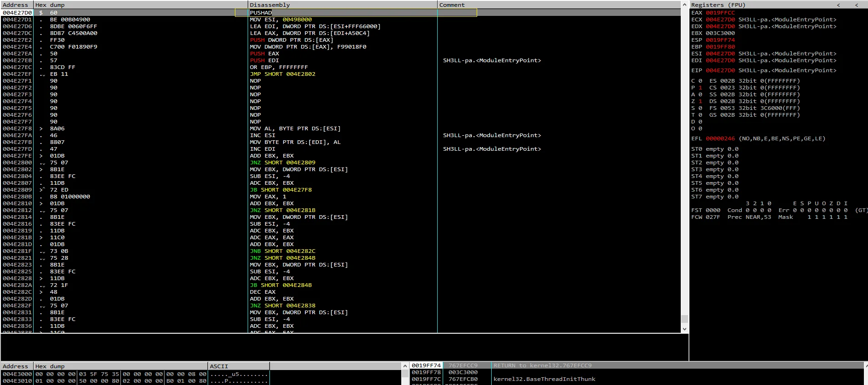Select the NOP at address 004E27F1
This screenshot has width=868, height=385.
(255, 81)
